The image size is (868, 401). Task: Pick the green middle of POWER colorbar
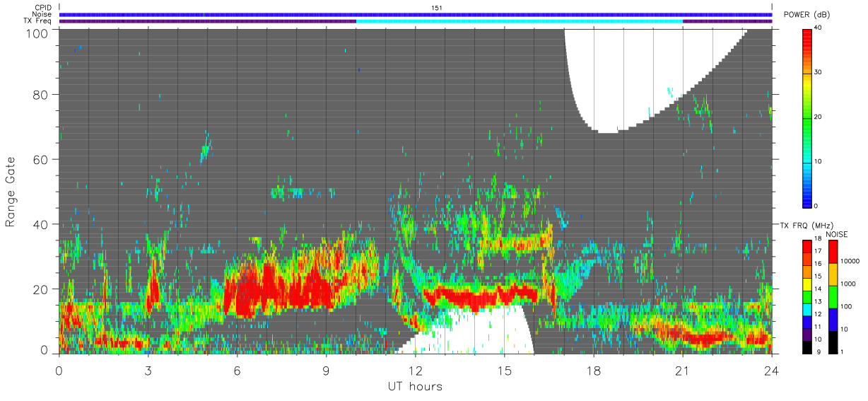807,117
